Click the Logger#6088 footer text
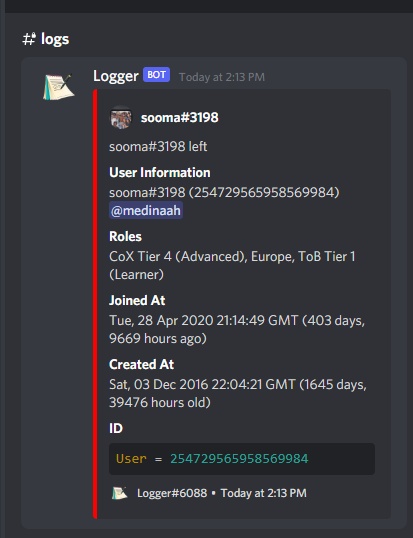413x538 pixels. (x=172, y=493)
